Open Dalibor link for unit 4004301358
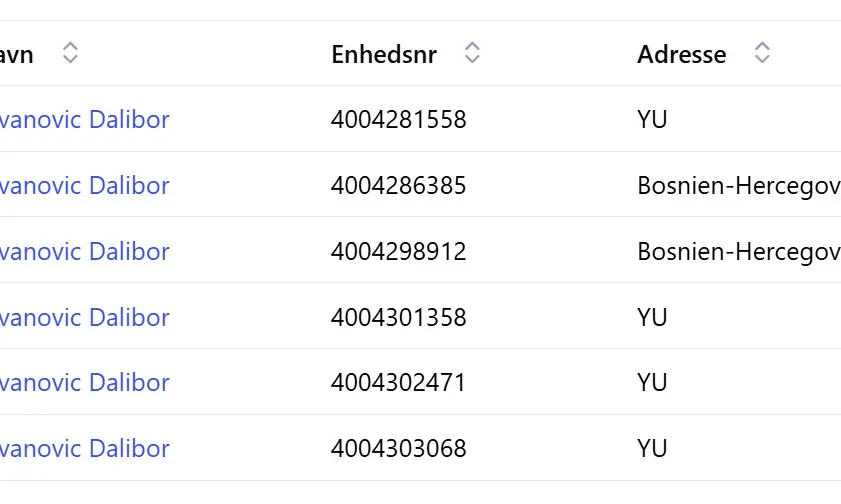Image resolution: width=841 pixels, height=504 pixels. (85, 317)
